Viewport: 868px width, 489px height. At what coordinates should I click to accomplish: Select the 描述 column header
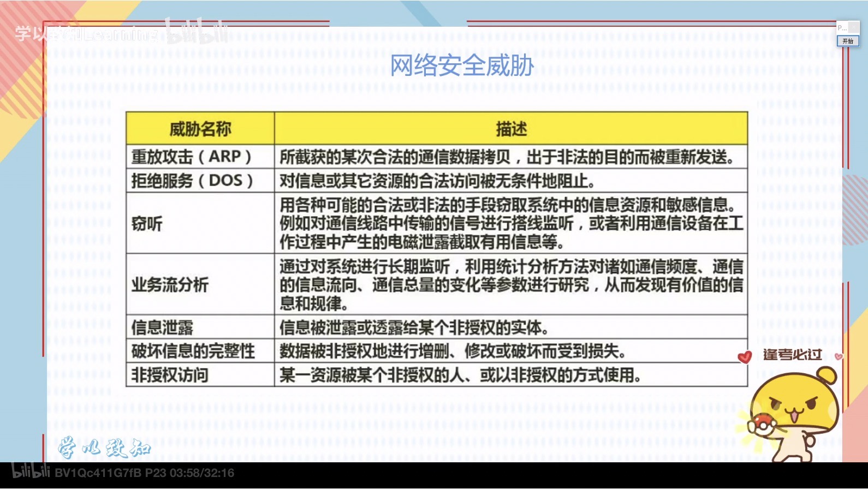[511, 129]
